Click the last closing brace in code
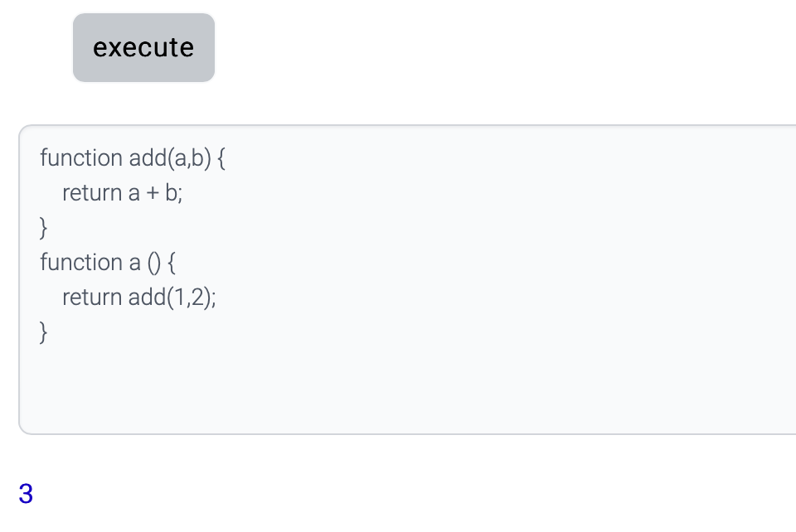The height and width of the screenshot is (532, 796). click(x=44, y=332)
